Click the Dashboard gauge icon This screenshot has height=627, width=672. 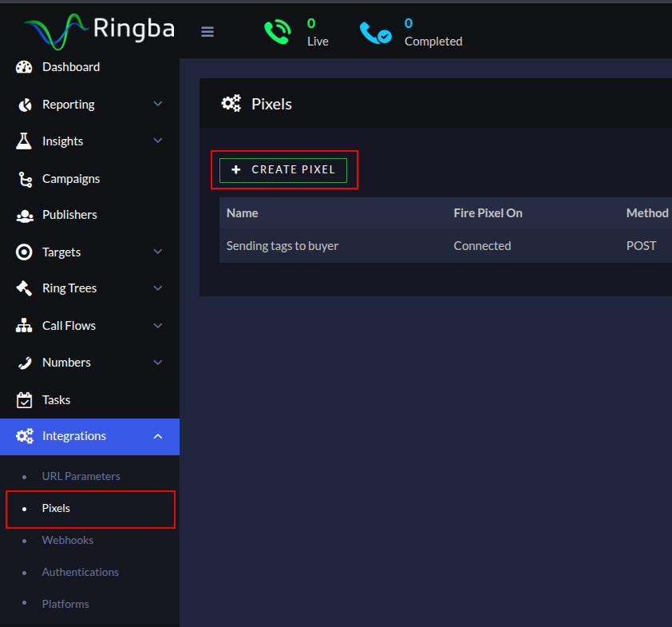pos(24,67)
